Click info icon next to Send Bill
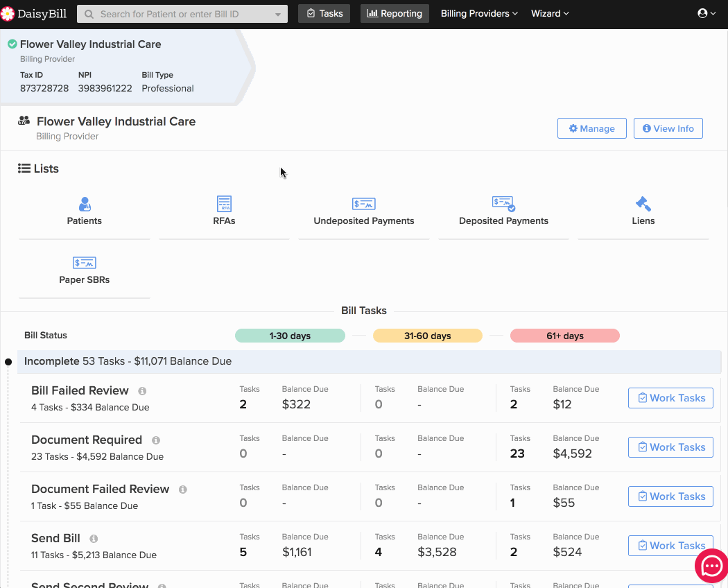The height and width of the screenshot is (588, 728). click(94, 539)
